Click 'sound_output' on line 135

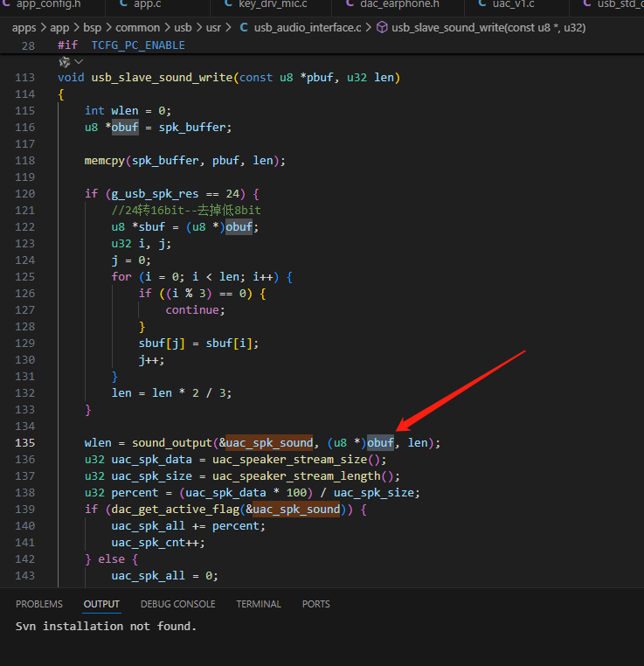click(171, 443)
